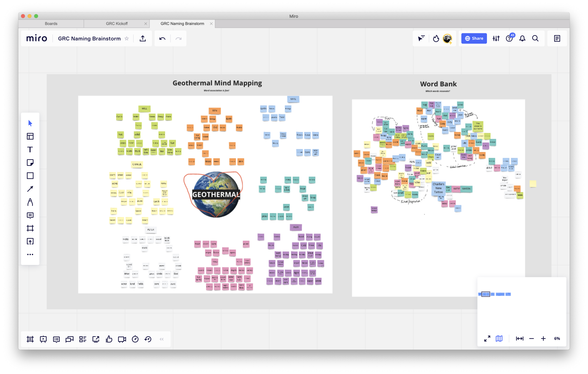Click the Comment tool in left toolbar
The height and width of the screenshot is (374, 588).
tap(30, 215)
